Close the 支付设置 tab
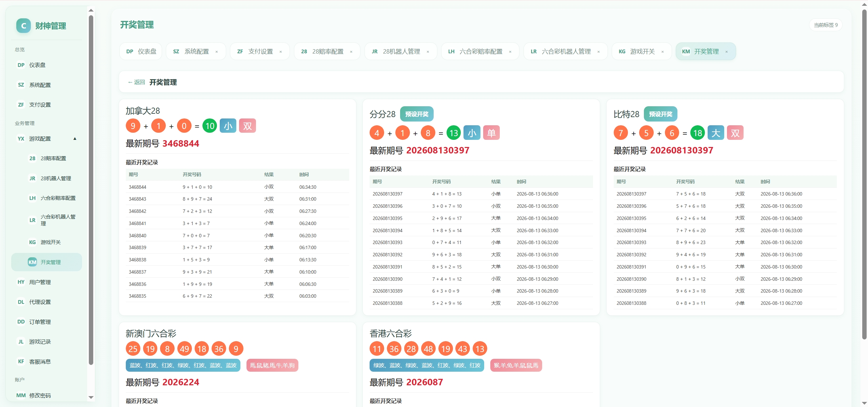This screenshot has width=868, height=407. click(x=281, y=52)
